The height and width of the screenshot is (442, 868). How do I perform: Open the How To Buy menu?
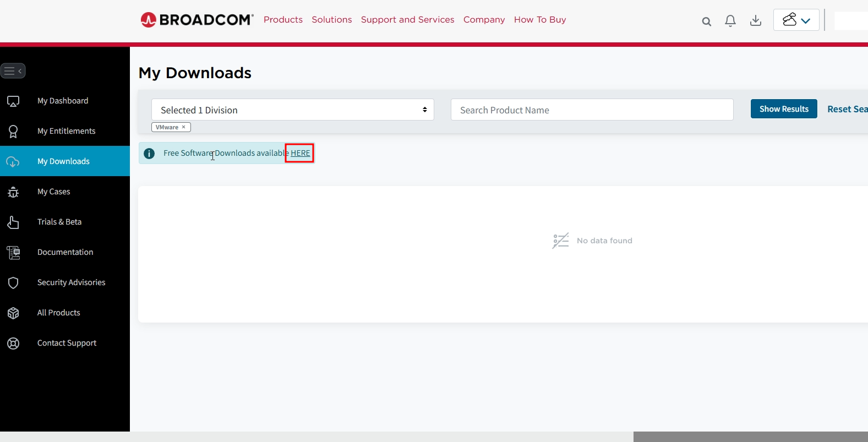coord(540,20)
